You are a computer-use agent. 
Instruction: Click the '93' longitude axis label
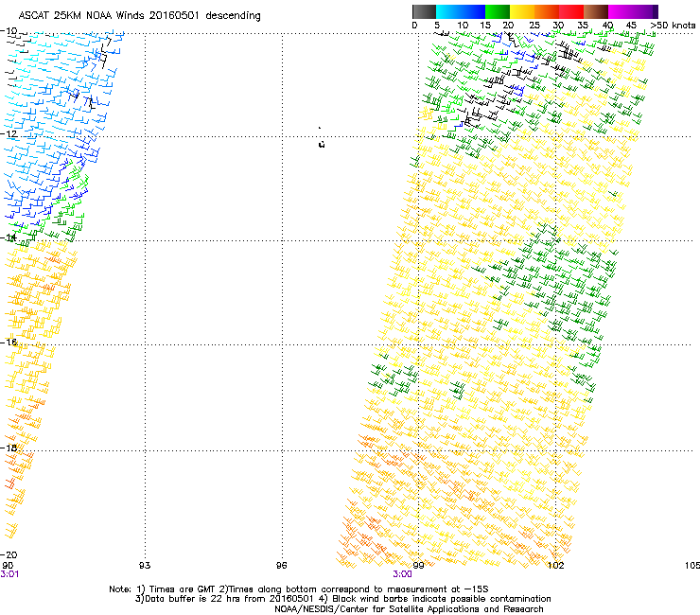[x=145, y=566]
